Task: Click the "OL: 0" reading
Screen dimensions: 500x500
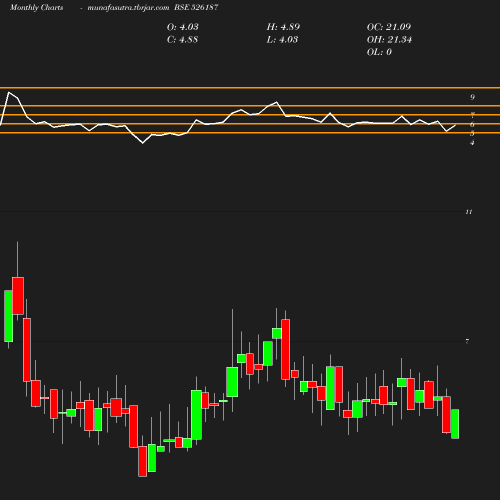Action: (379, 52)
